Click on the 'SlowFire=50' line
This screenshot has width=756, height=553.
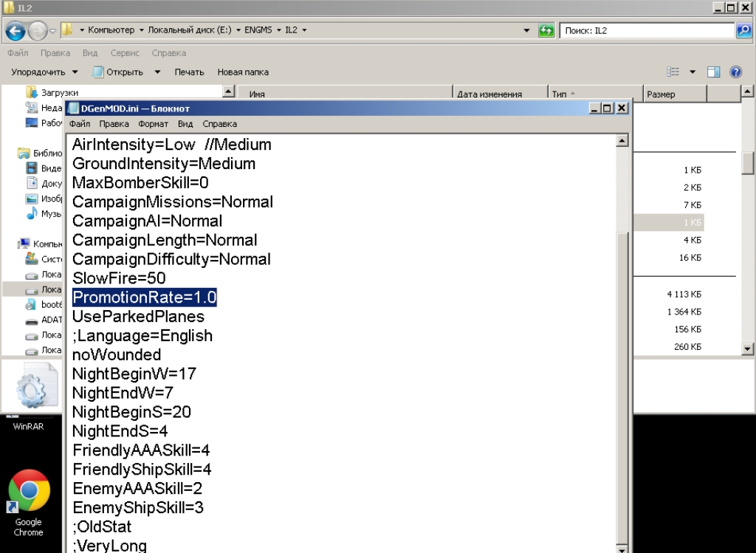pyautogui.click(x=119, y=278)
